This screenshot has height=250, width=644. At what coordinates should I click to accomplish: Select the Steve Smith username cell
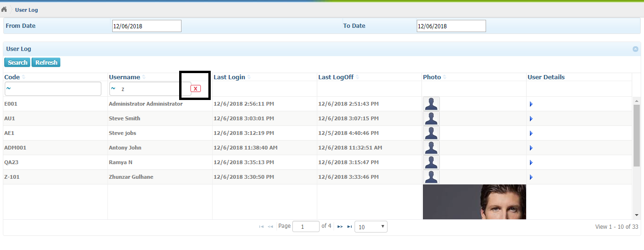[160, 118]
